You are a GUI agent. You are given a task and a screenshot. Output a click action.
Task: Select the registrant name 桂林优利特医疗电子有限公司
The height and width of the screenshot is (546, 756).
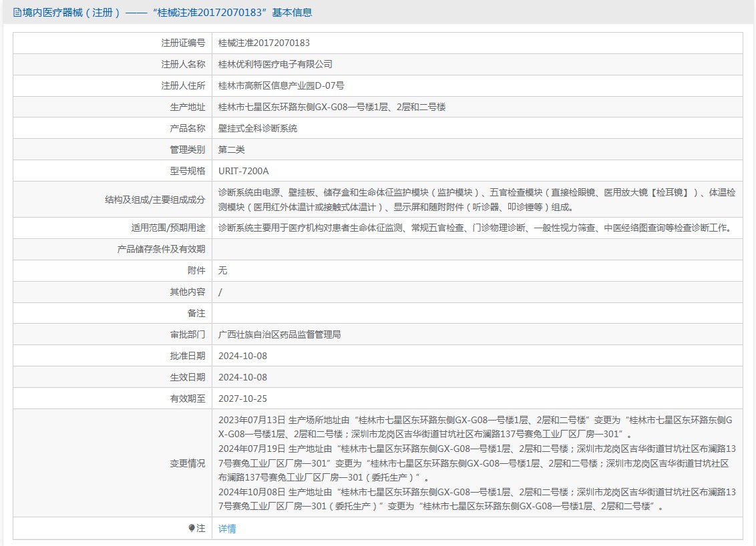[275, 64]
